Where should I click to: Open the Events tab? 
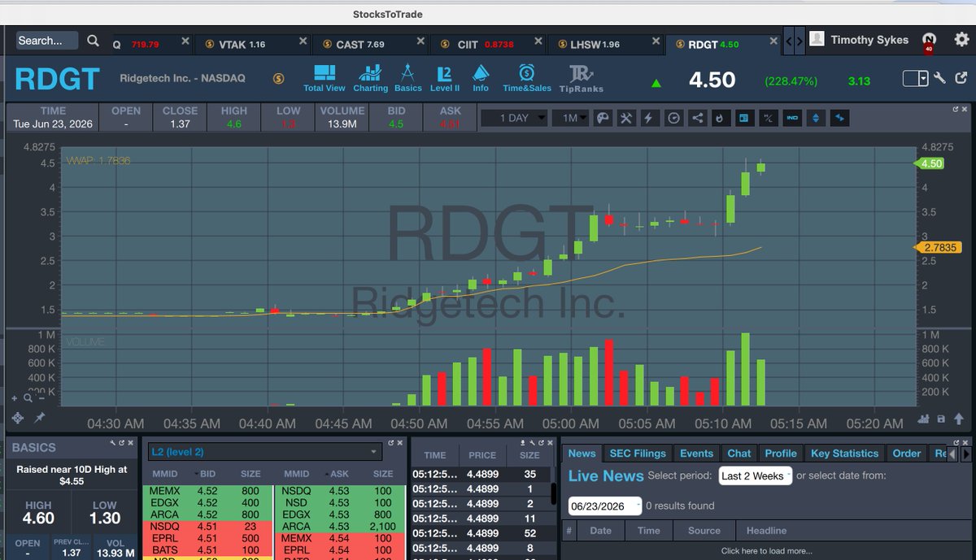click(696, 454)
